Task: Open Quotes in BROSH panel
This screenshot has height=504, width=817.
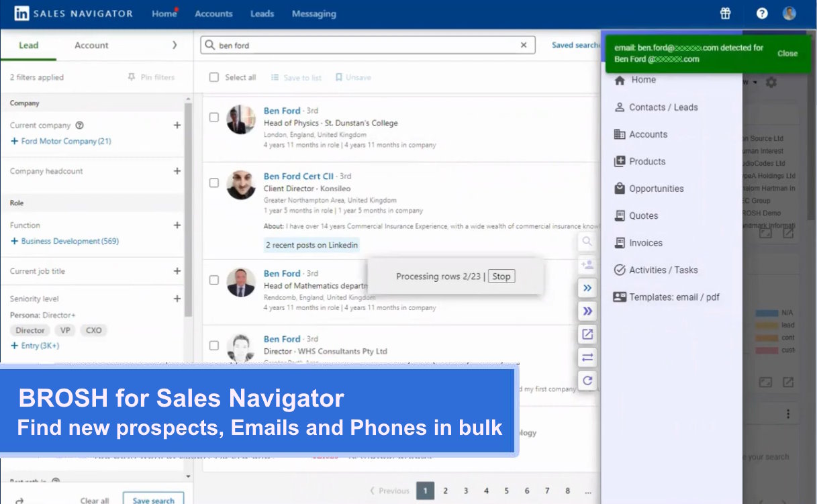Action: click(636, 216)
